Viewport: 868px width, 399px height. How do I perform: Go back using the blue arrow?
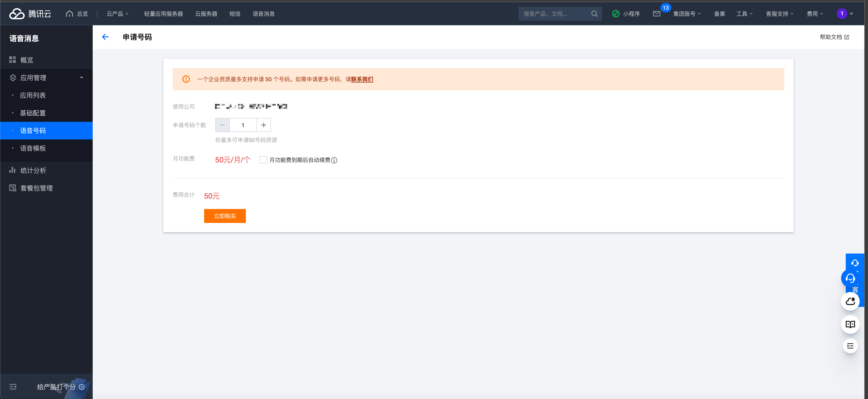[x=105, y=37]
